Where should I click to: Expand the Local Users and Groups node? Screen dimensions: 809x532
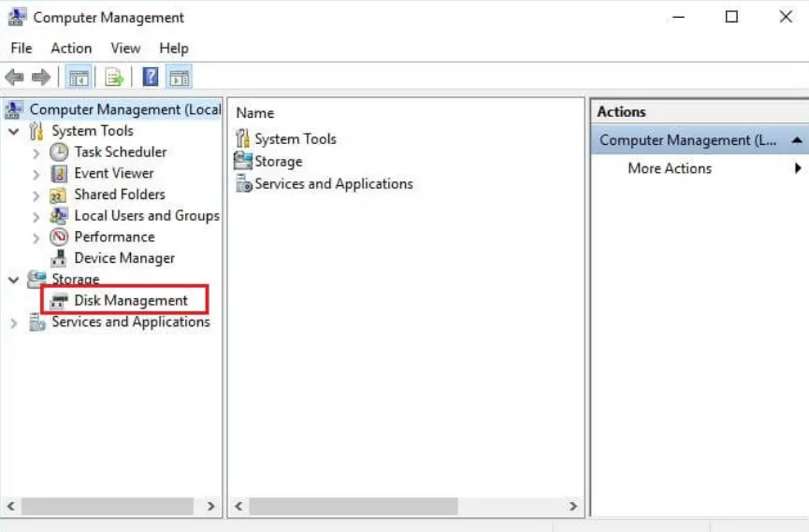(x=36, y=217)
